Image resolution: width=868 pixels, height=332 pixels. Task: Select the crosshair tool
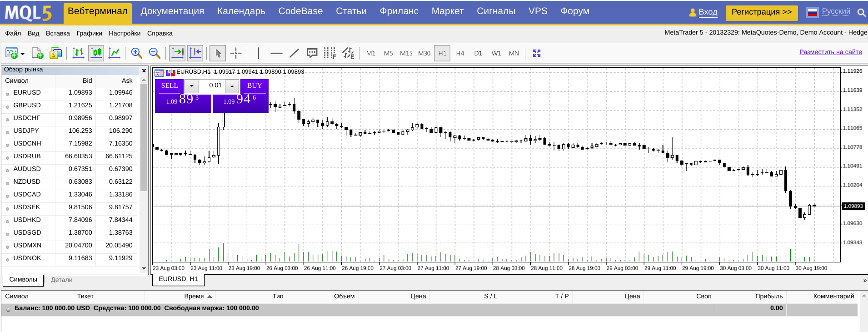[236, 53]
